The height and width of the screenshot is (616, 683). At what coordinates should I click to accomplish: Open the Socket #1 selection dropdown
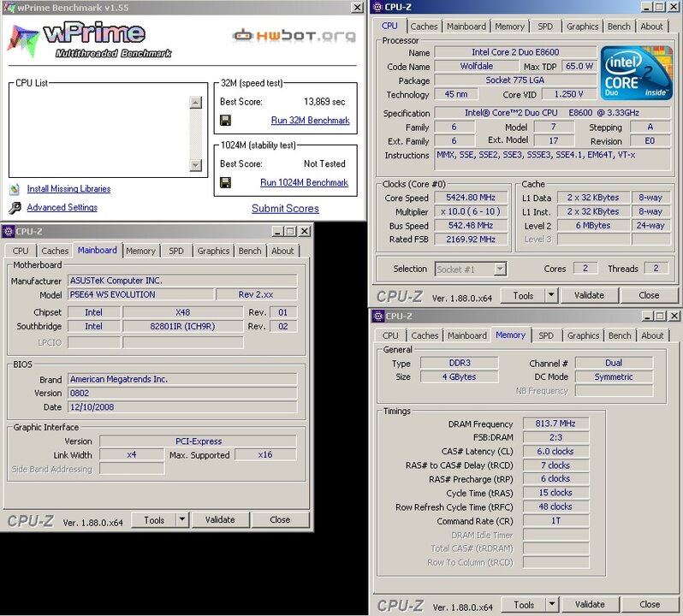[500, 269]
